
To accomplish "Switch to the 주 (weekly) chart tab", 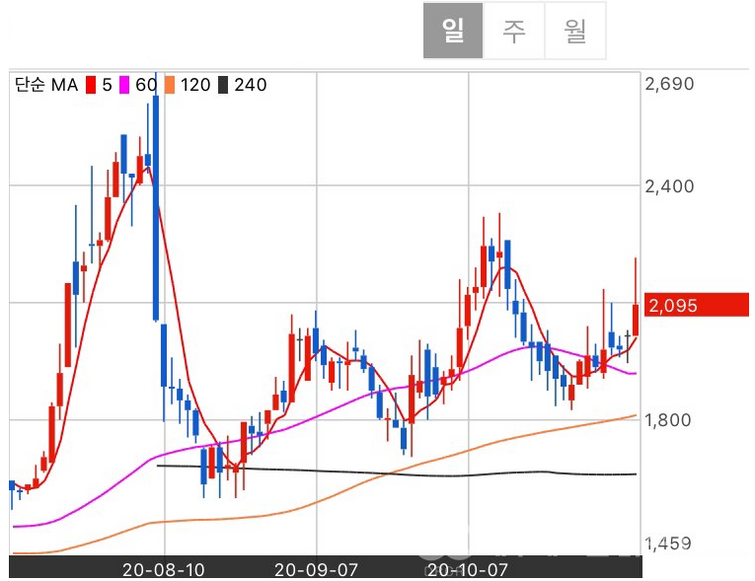I will tap(514, 31).
